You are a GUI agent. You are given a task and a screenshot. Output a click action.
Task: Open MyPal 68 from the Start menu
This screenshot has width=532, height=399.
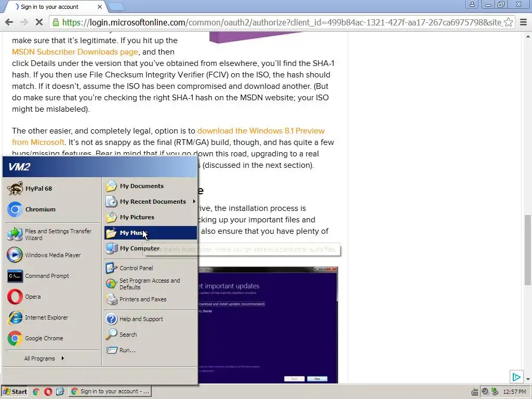click(52, 189)
